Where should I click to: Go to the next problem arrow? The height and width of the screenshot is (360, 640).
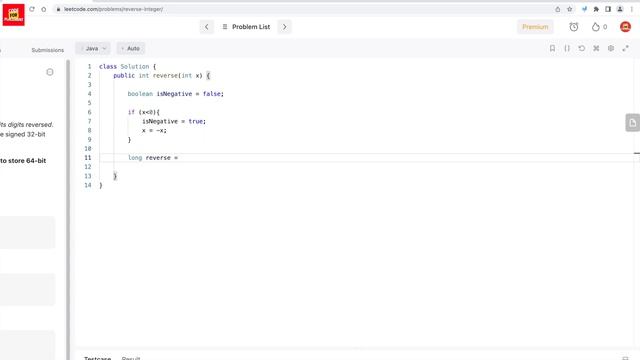point(284,27)
